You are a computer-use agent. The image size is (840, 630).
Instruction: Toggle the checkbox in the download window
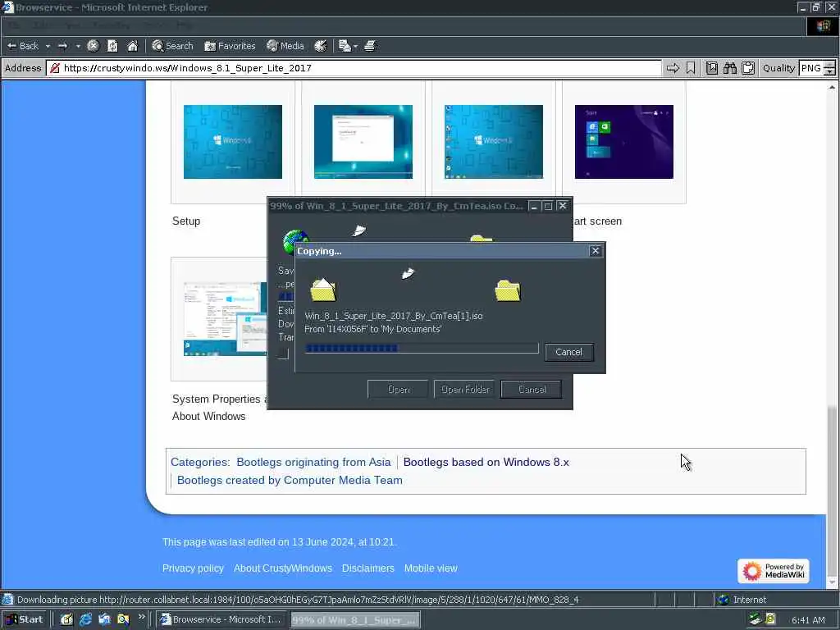283,354
